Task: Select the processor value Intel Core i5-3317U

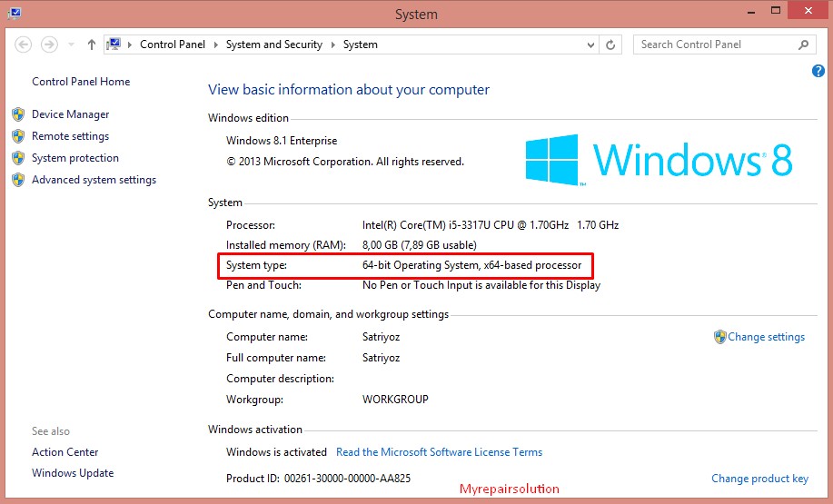Action: 491,225
